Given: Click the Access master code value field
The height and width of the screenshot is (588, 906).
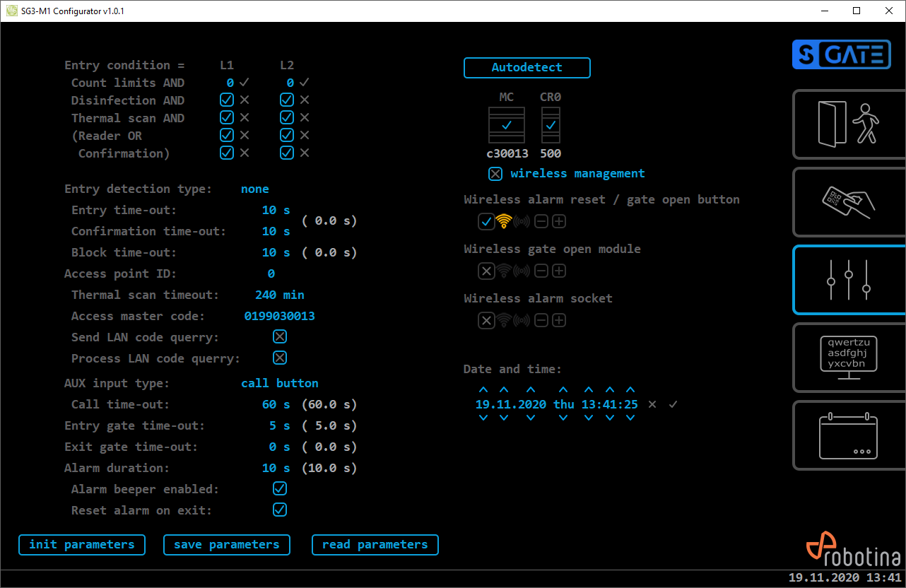Looking at the screenshot, I should coord(279,316).
